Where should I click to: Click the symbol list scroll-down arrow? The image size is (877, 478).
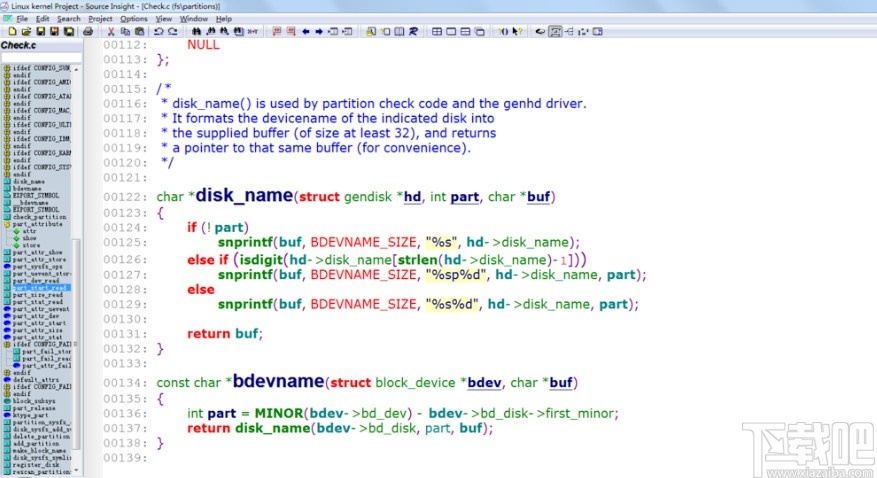coord(77,471)
